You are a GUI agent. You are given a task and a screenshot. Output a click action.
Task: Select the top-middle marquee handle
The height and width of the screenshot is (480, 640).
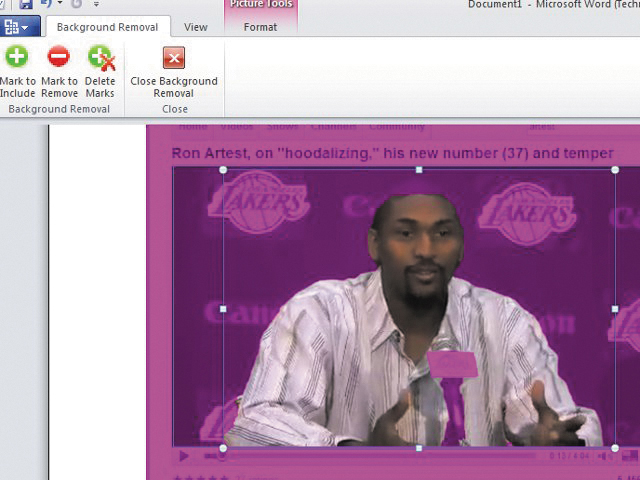click(x=419, y=170)
